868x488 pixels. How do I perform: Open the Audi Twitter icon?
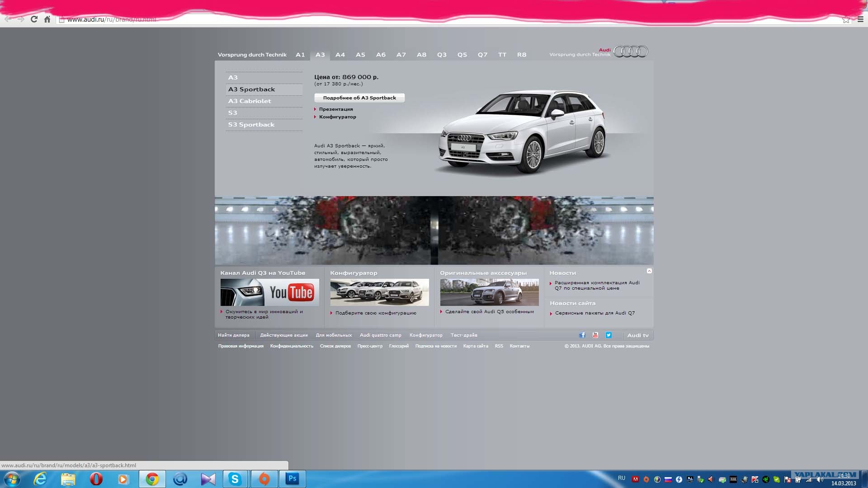(609, 335)
